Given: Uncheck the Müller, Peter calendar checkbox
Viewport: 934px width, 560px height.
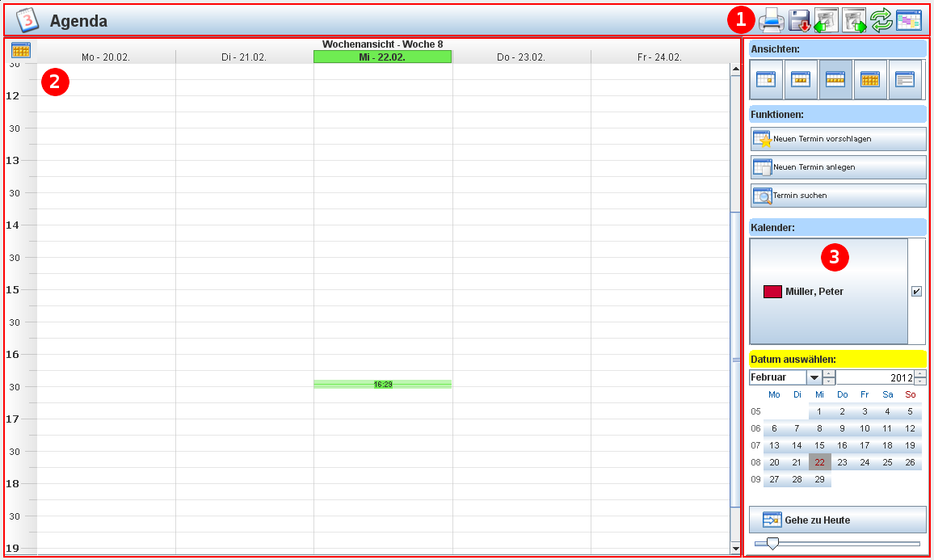Looking at the screenshot, I should click(916, 292).
